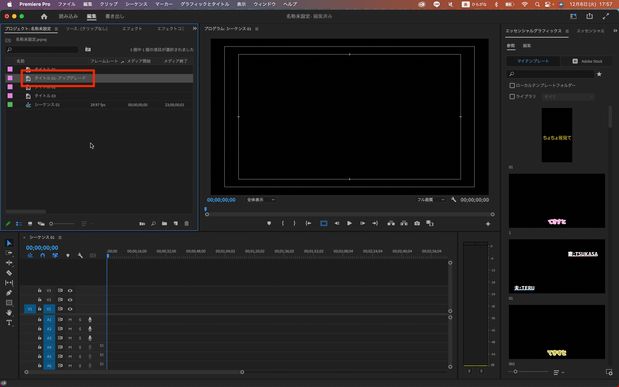Viewport: 619px width, 387px height.
Task: Click the Home icon in the header
Action: pos(44,16)
